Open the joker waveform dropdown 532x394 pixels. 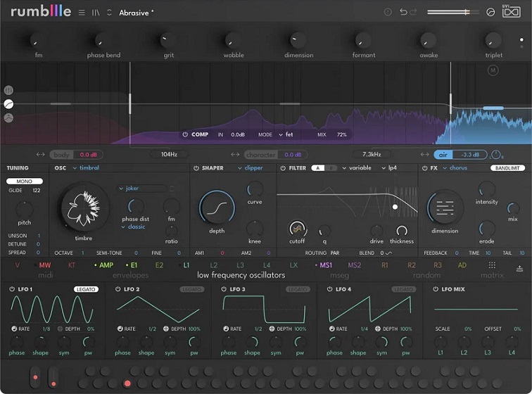(x=142, y=188)
